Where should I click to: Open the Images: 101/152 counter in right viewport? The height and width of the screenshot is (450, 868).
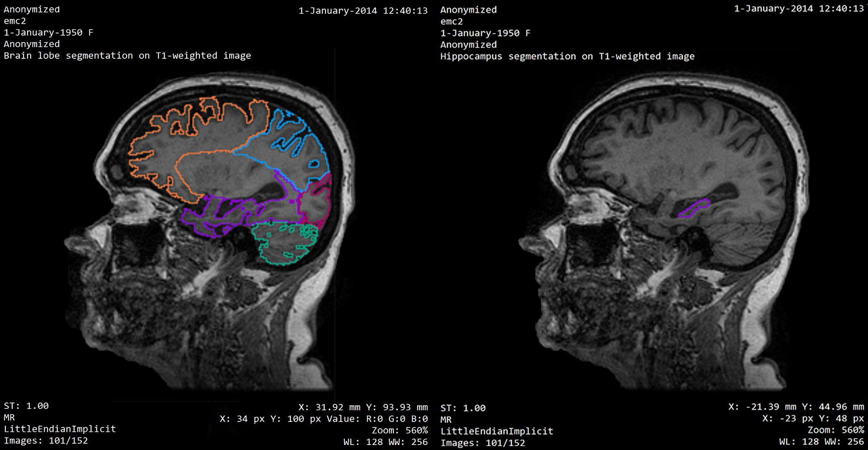click(483, 443)
